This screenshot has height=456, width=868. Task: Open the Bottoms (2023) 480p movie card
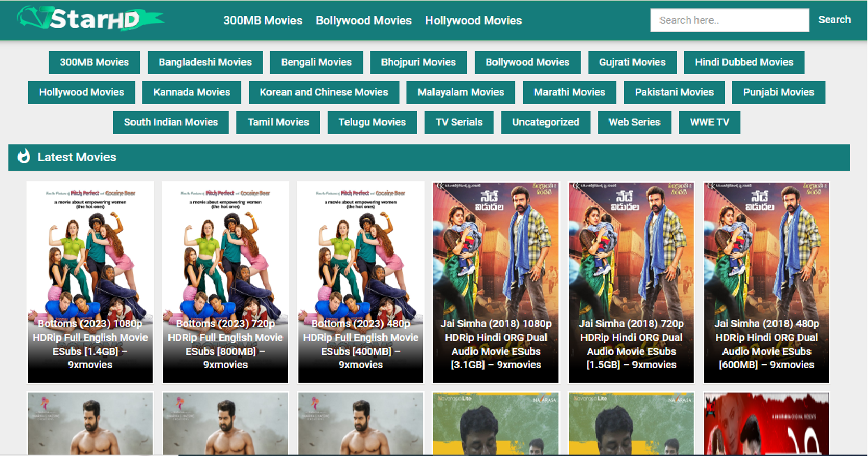click(x=360, y=282)
